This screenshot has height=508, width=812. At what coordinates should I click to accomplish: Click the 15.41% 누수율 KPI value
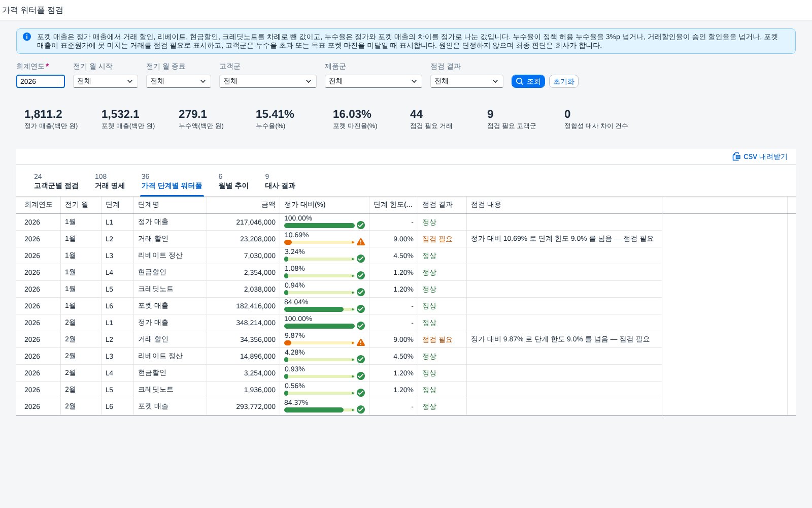pos(275,114)
